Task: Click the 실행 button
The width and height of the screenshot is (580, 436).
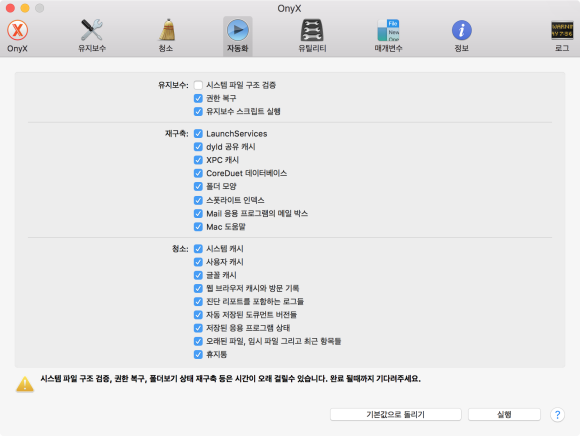Action: point(504,415)
